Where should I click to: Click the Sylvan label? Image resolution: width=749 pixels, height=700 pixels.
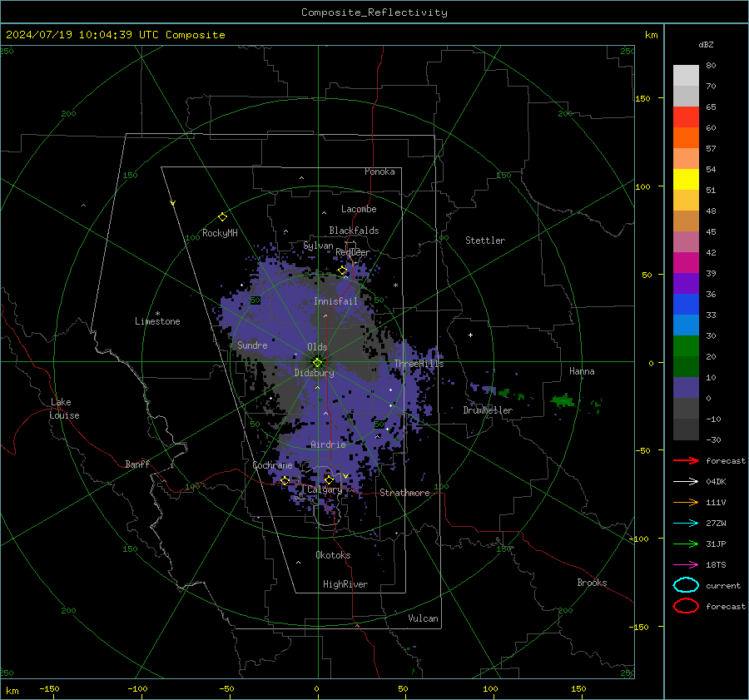tap(318, 246)
